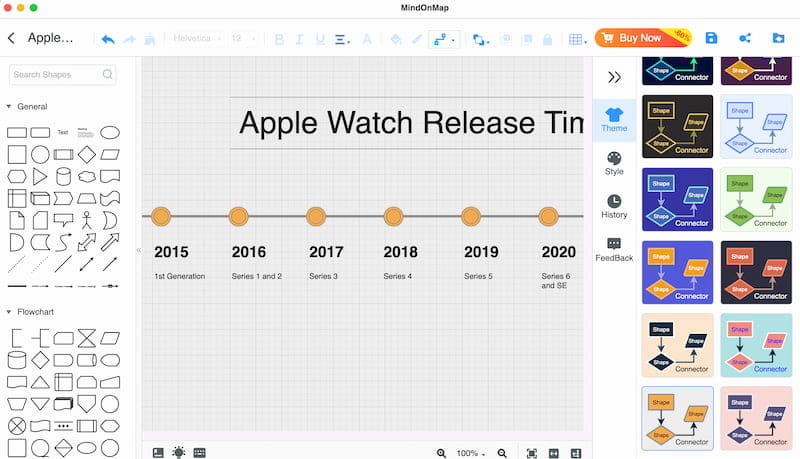Click the left panel collapse handle
The height and width of the screenshot is (459, 800).
click(138, 250)
